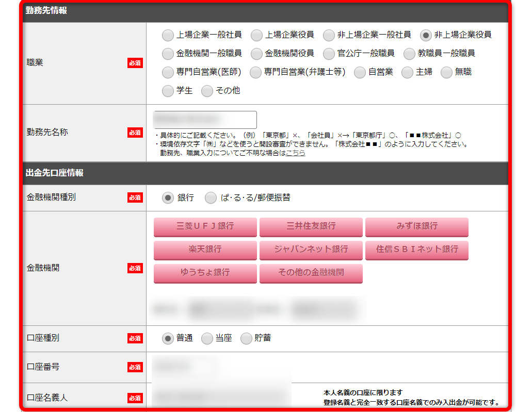Select ぱ･る･る/郵便振替 institution type
This screenshot has width=532, height=412.
point(211,198)
